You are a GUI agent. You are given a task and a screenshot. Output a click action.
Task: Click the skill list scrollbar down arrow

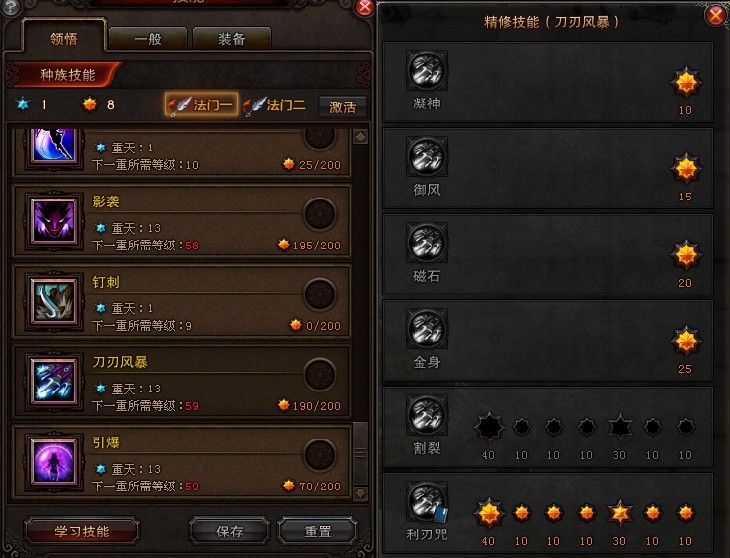(360, 493)
